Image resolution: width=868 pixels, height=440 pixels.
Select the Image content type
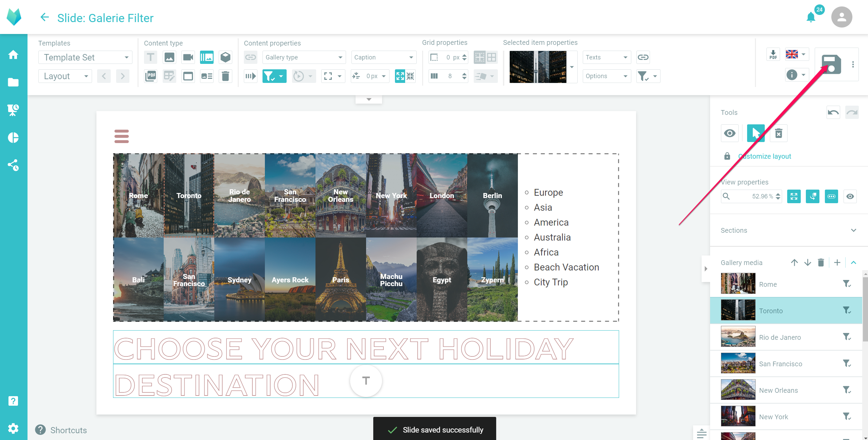click(169, 57)
